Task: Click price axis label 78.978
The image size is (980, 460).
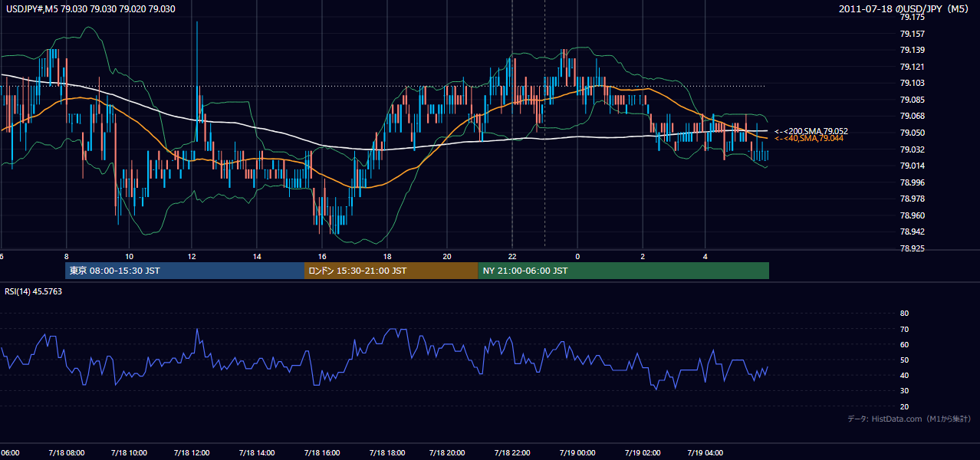Action: point(912,199)
